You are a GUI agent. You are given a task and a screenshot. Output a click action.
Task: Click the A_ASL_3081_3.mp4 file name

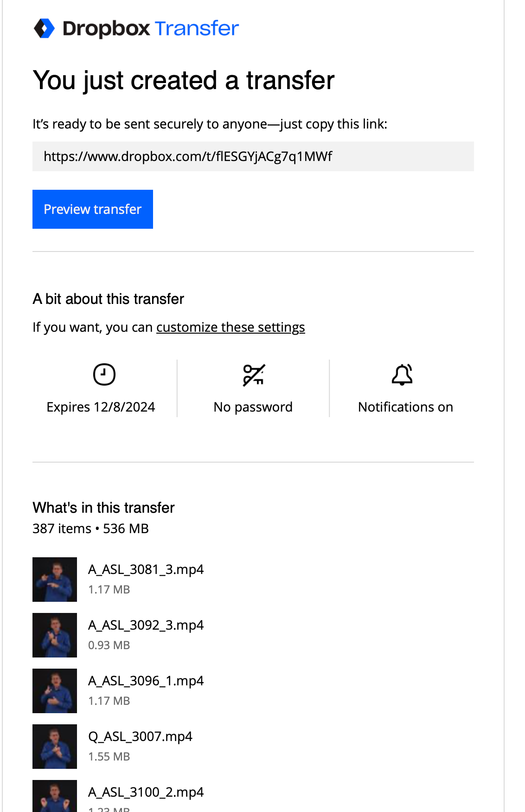tap(146, 569)
